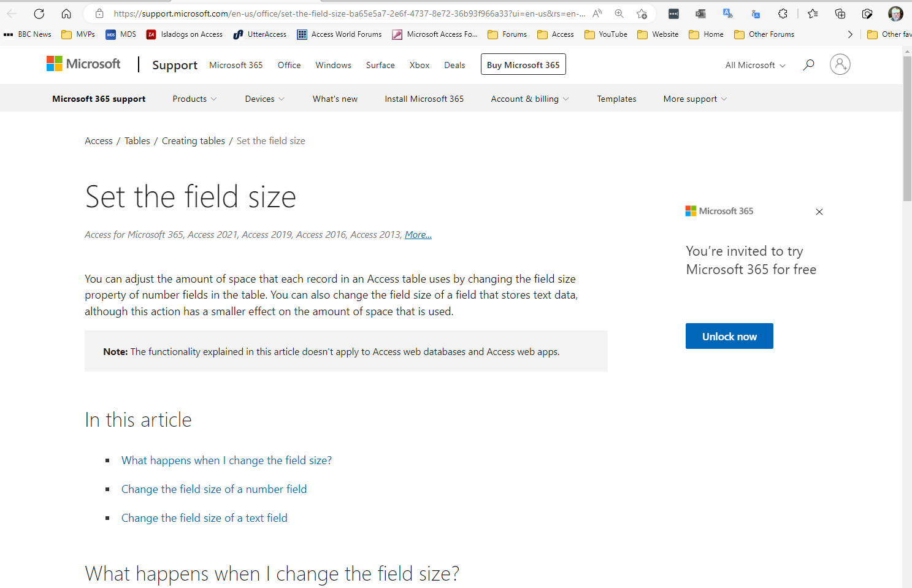Open Surface in top navigation
This screenshot has width=912, height=588.
click(x=380, y=65)
